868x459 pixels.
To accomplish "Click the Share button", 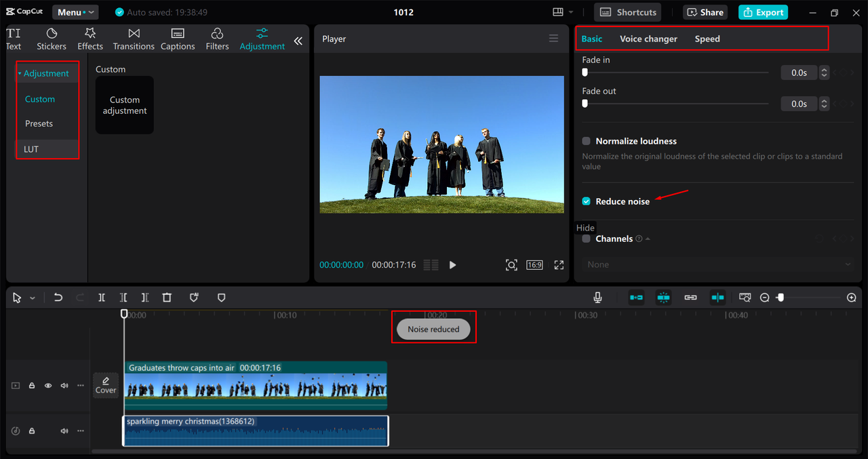I will point(706,12).
